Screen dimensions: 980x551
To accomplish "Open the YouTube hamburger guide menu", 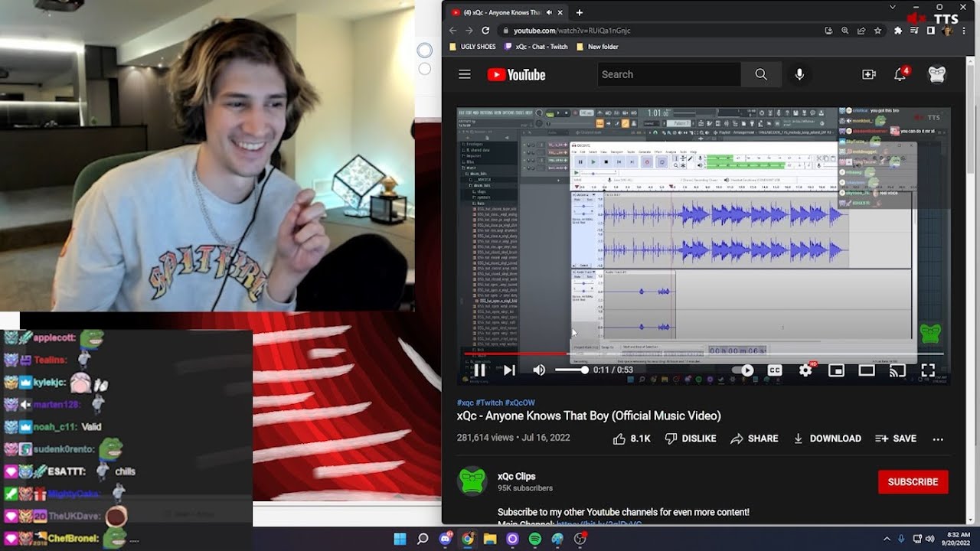I will coord(464,74).
